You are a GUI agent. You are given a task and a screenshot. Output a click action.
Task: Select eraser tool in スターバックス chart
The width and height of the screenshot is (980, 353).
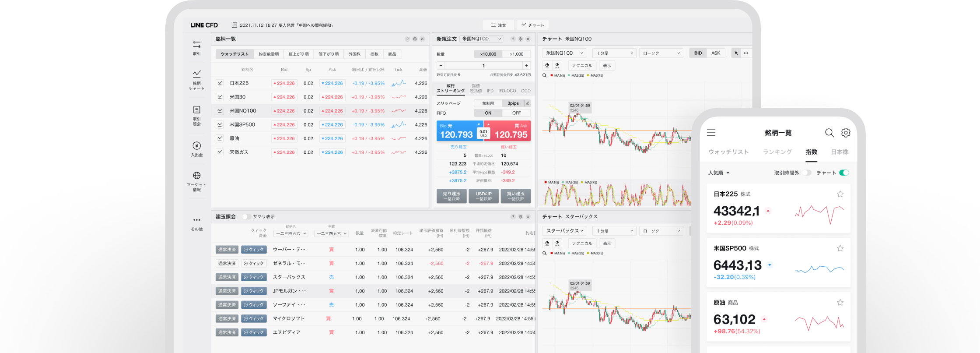(x=547, y=243)
